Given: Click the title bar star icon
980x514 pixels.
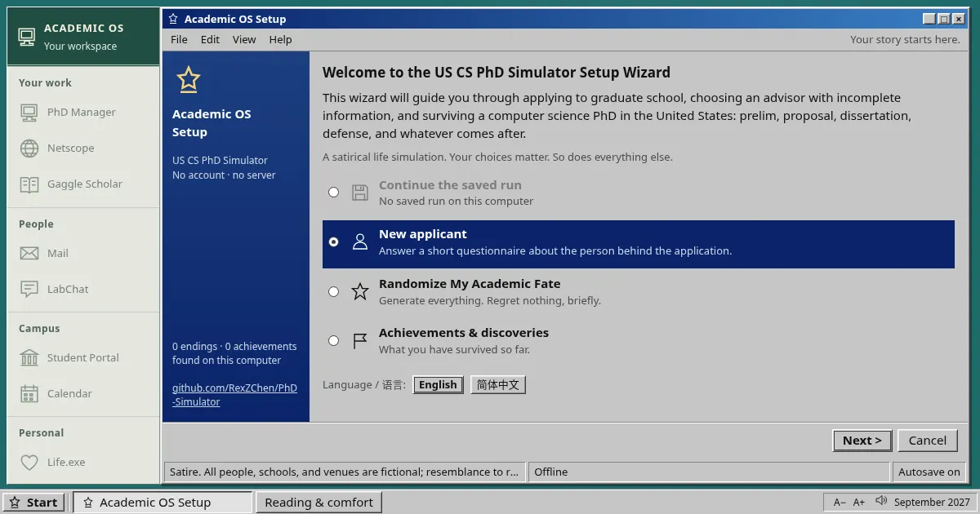Looking at the screenshot, I should [173, 19].
